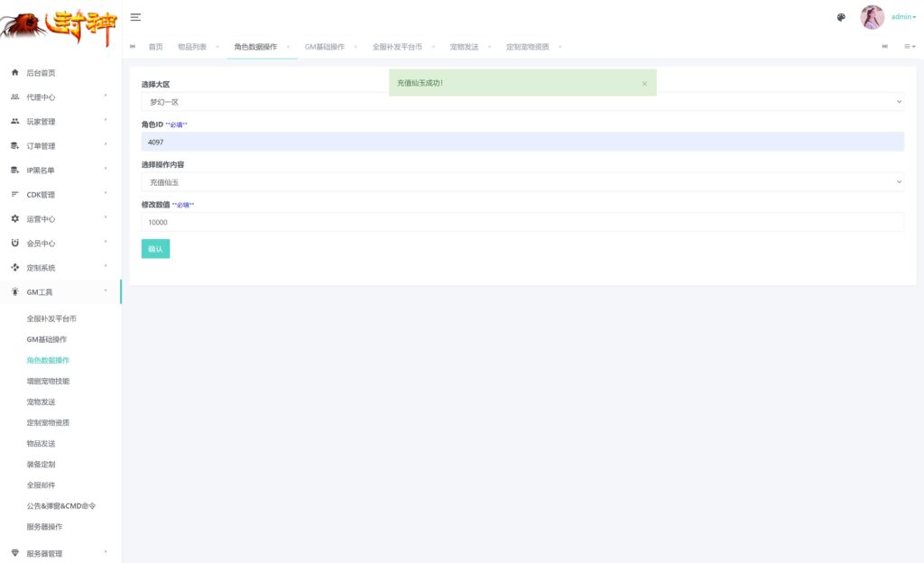Viewport: 924px width, 563px height.
Task: Open the 选择大区 dropdown
Action: 522,102
